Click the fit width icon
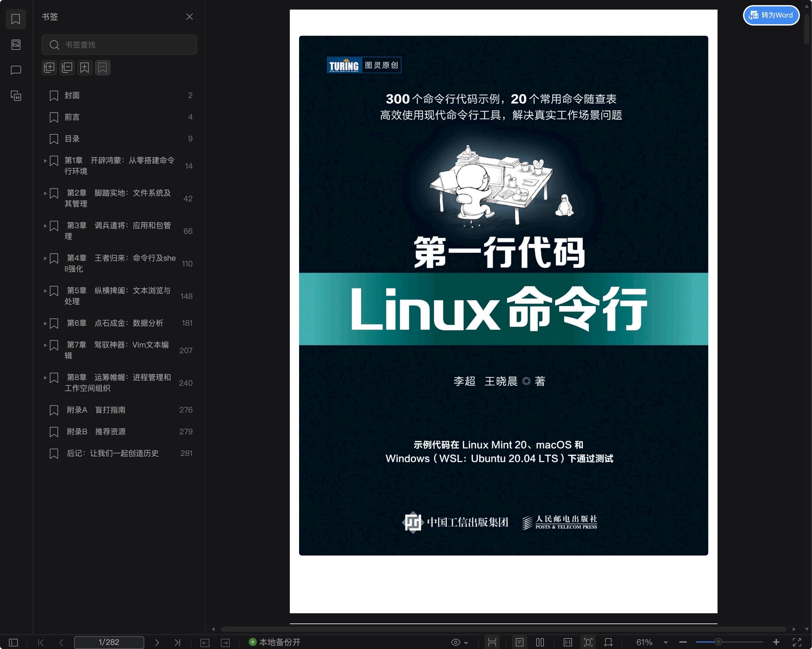Screen dimensions: 812x649 pos(608,642)
